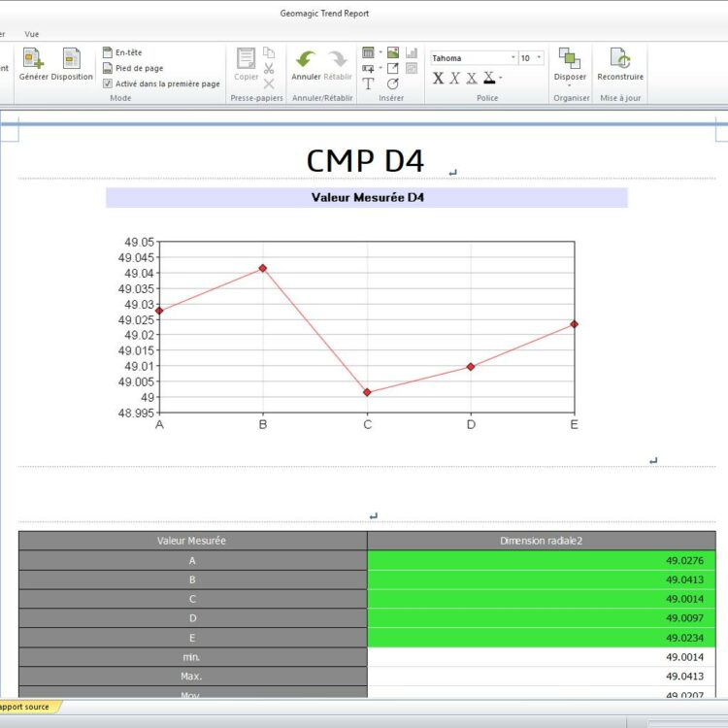
Task: Click the Reconstruire update icon
Action: (619, 63)
